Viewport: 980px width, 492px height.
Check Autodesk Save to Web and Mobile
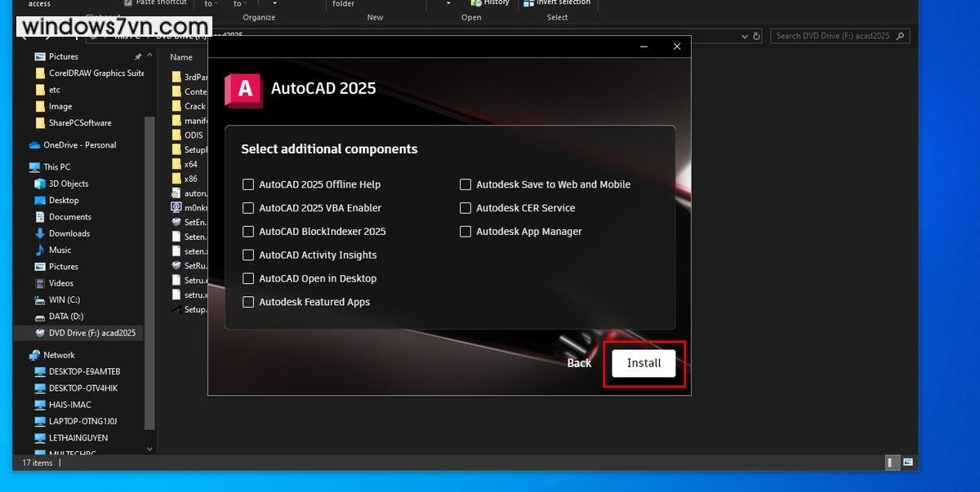465,184
